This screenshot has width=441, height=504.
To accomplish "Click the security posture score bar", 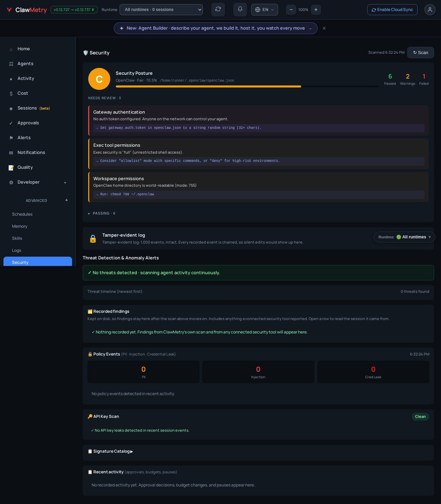I will [x=247, y=86].
